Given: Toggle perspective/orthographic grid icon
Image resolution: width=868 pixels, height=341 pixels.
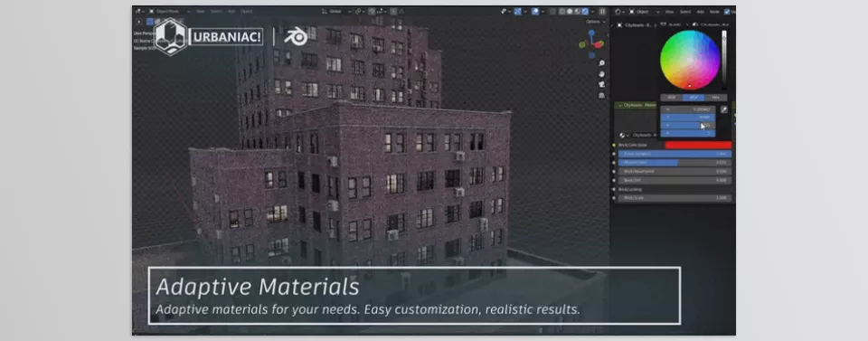Looking at the screenshot, I should [602, 95].
